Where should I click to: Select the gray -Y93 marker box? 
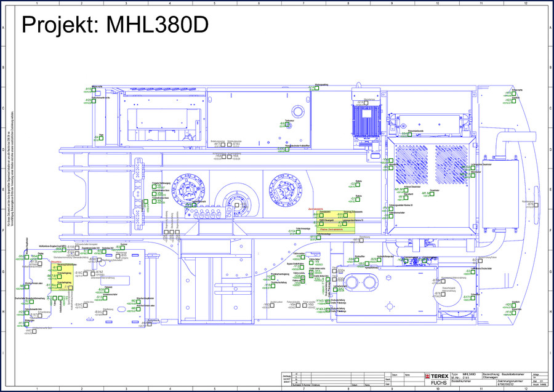tap(305, 305)
